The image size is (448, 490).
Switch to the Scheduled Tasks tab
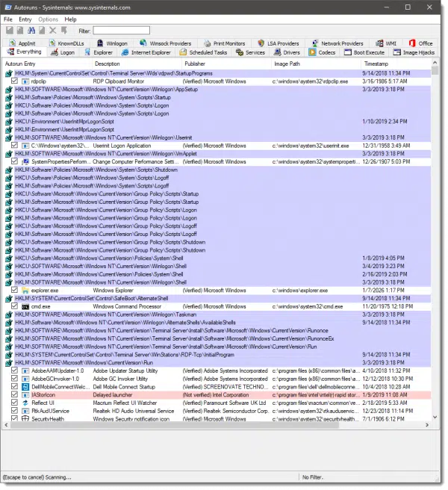204,52
